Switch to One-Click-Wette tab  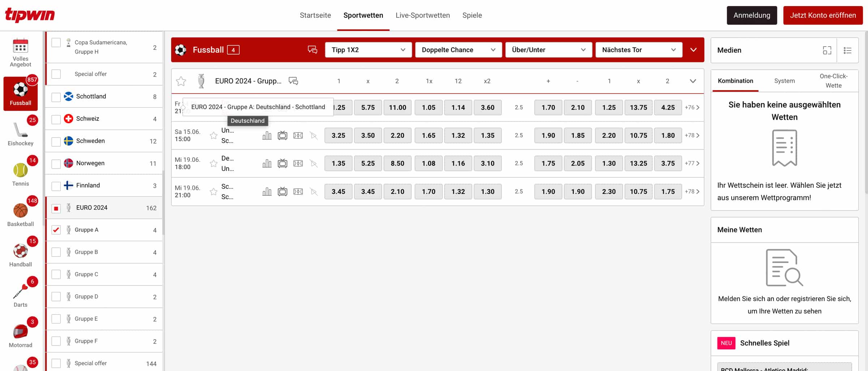(833, 81)
